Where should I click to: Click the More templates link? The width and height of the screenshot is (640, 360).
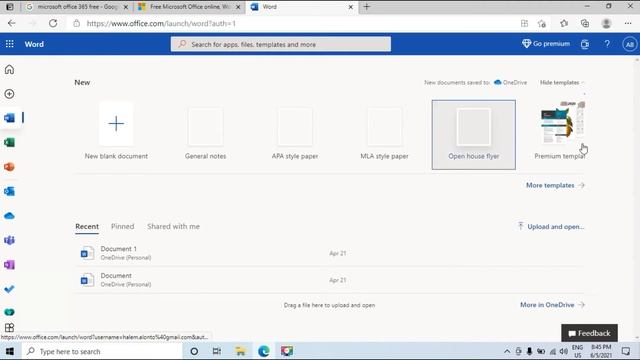tap(555, 185)
